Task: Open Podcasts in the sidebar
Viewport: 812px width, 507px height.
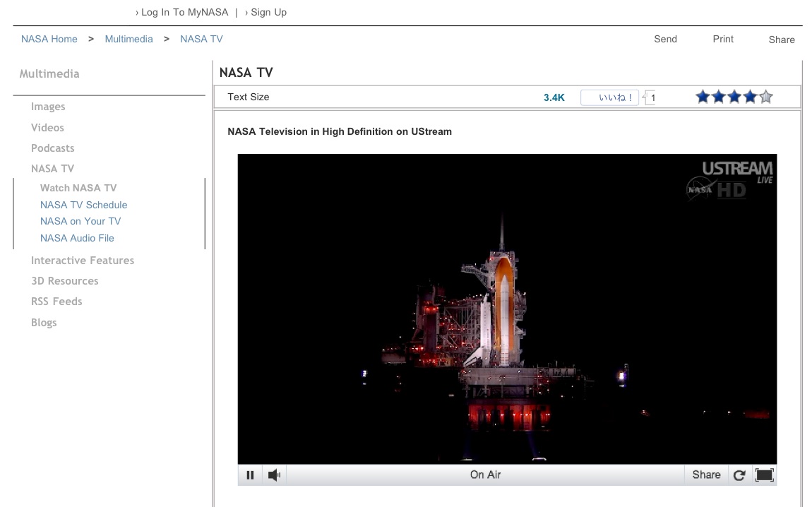Action: (x=53, y=148)
